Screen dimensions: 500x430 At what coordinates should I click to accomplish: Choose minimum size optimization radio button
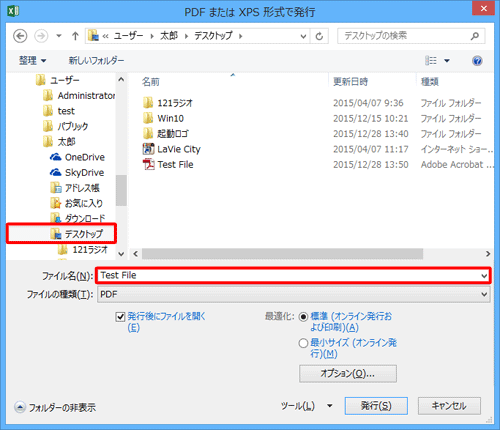(303, 343)
